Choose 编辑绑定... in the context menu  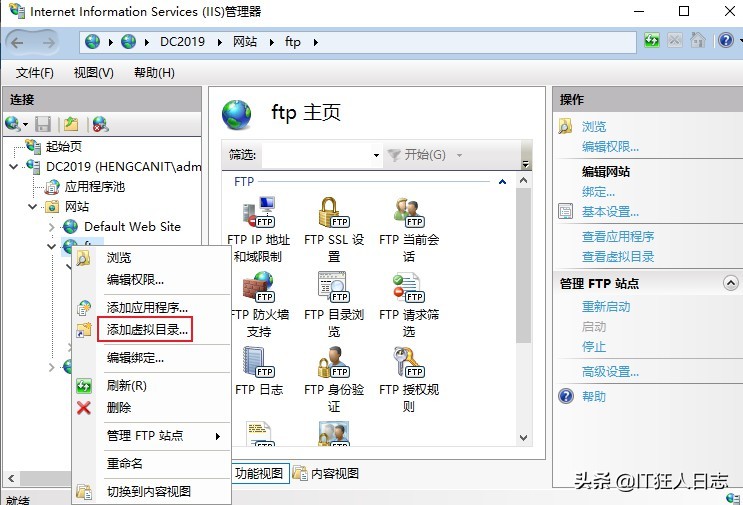136,358
